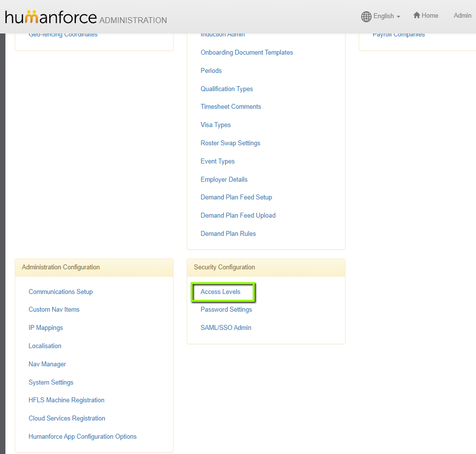
Task: Open System Settings link
Action: [x=51, y=383]
